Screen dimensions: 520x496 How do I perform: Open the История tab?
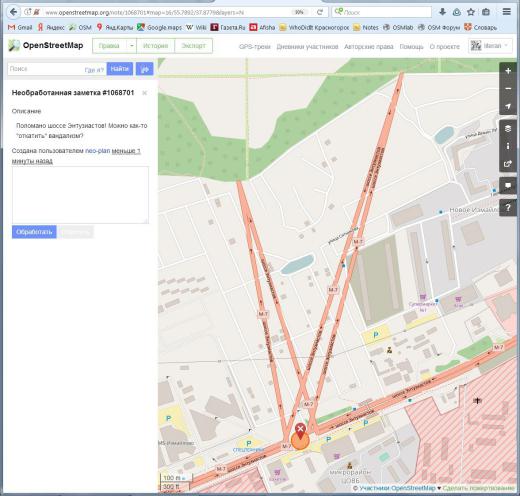pyautogui.click(x=155, y=46)
